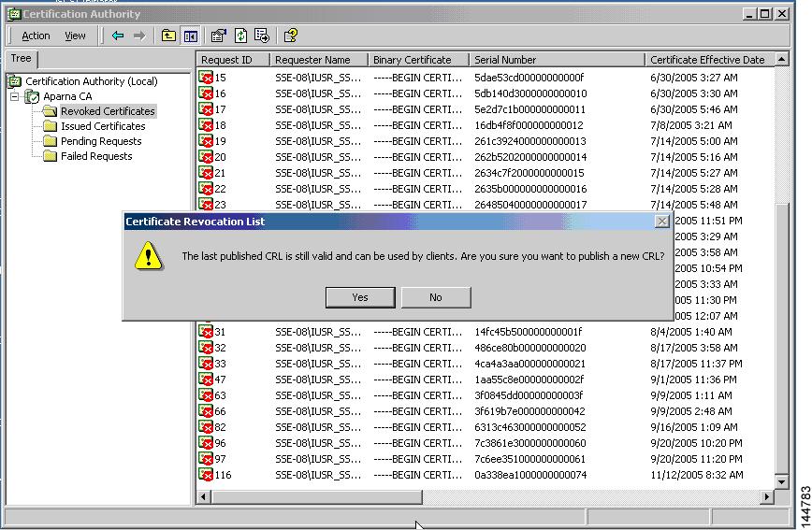Click the vertical scrollbar down arrow

783,481
